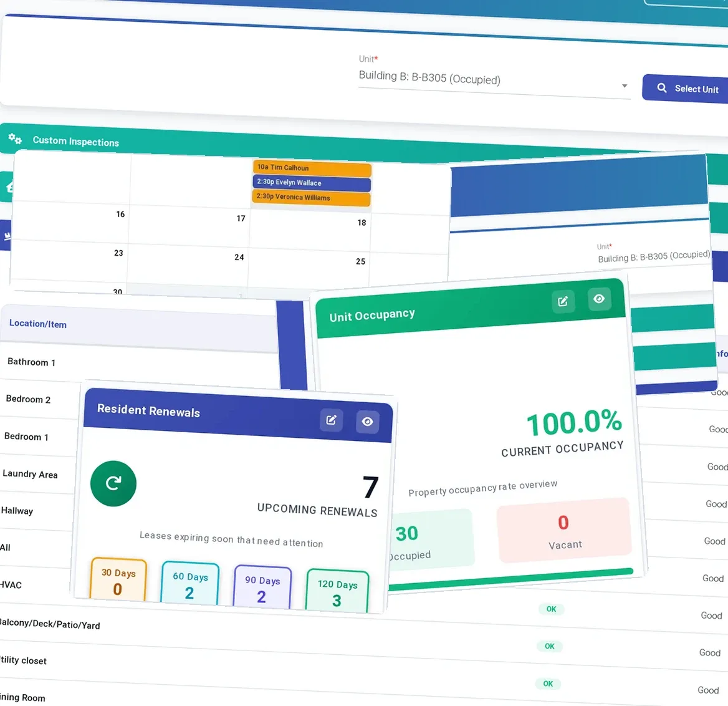Select the Laundry Area row

tap(30, 474)
